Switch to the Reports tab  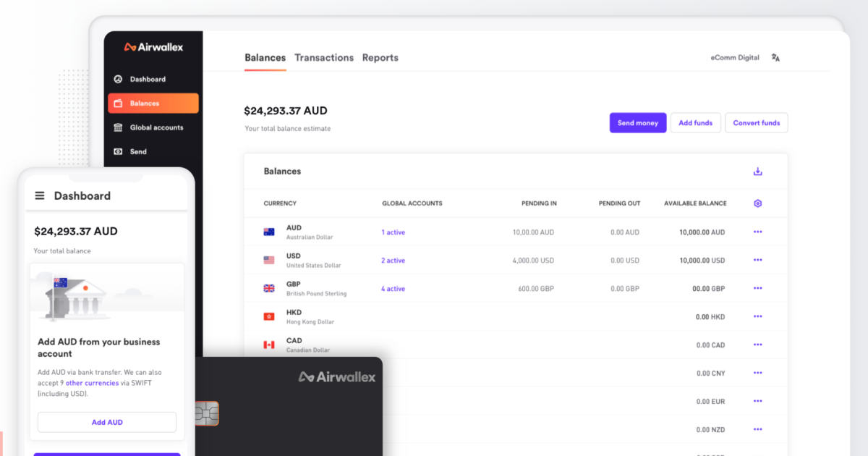coord(380,58)
